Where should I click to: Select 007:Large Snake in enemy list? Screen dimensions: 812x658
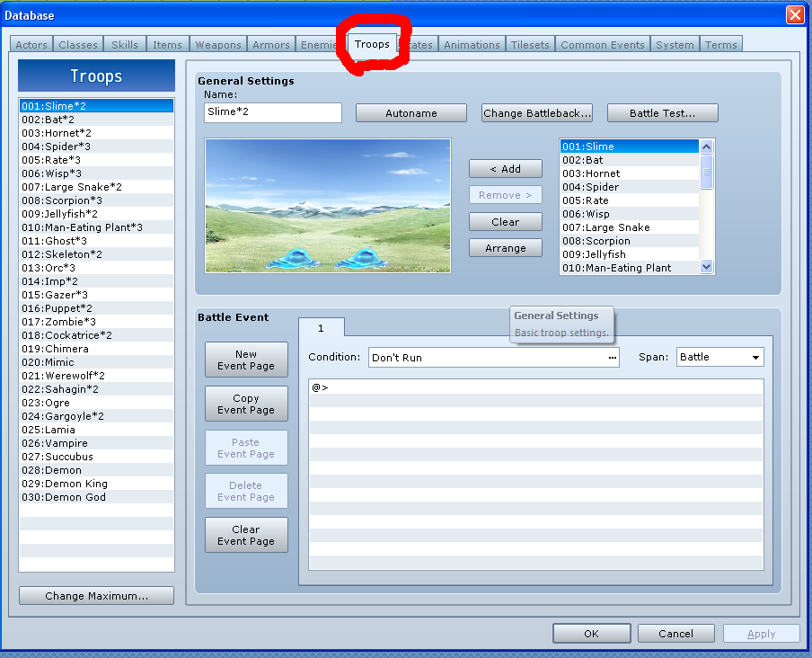coord(617,227)
